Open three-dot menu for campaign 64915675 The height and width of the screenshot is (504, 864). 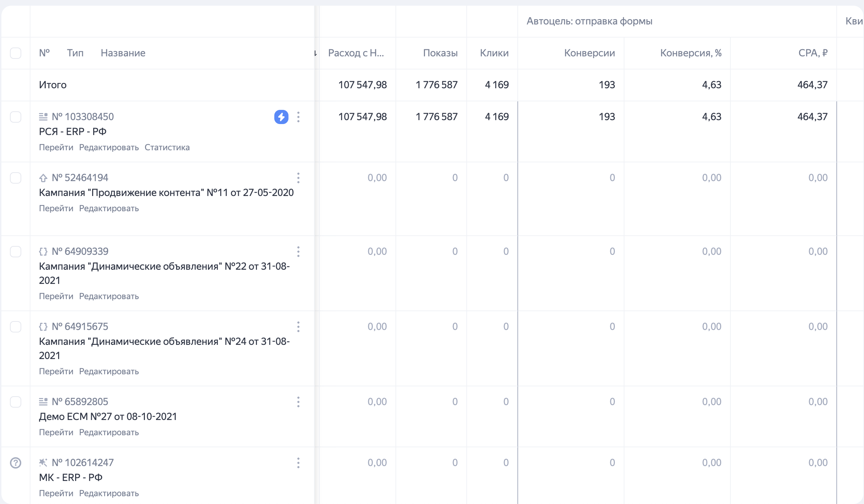(298, 327)
